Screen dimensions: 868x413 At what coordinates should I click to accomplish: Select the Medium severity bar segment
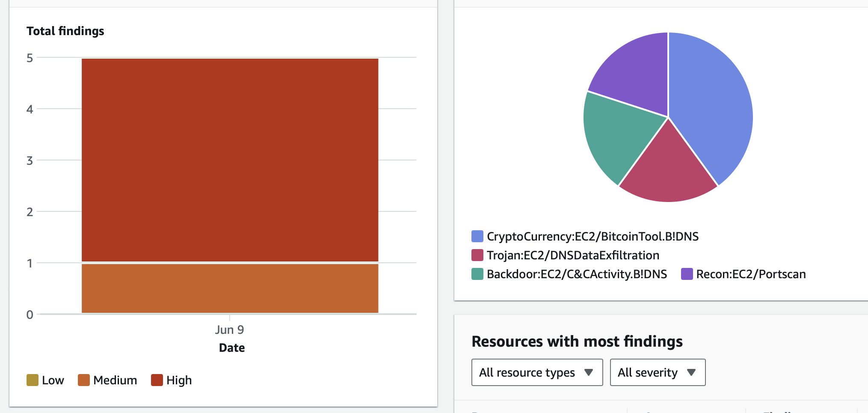coord(230,288)
